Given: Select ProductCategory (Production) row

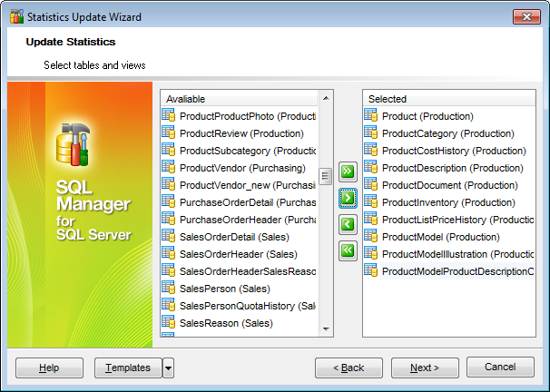Looking at the screenshot, I should pyautogui.click(x=448, y=133).
